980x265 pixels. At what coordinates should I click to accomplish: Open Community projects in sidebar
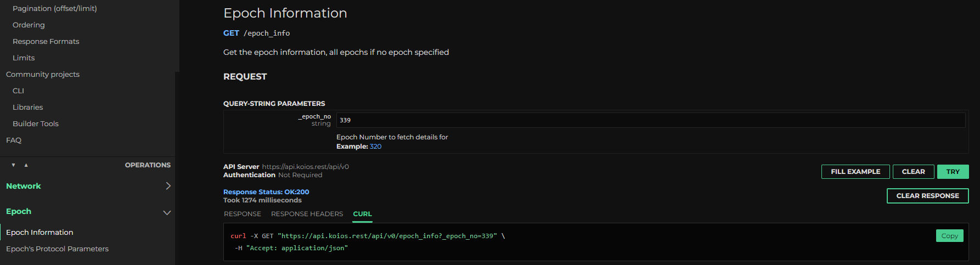coord(43,75)
